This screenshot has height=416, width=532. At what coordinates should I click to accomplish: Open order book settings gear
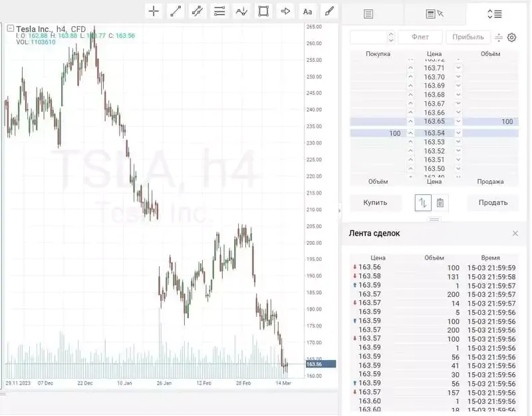click(511, 37)
